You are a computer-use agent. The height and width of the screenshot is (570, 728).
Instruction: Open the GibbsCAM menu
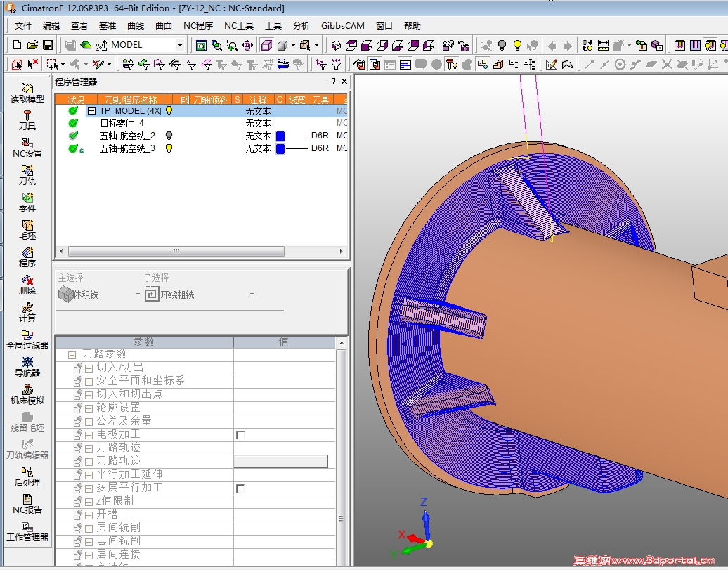[343, 25]
